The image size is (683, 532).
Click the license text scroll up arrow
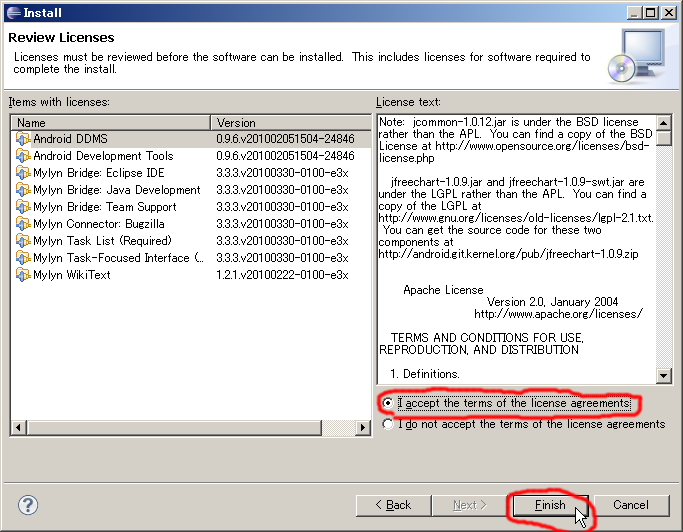(x=663, y=123)
